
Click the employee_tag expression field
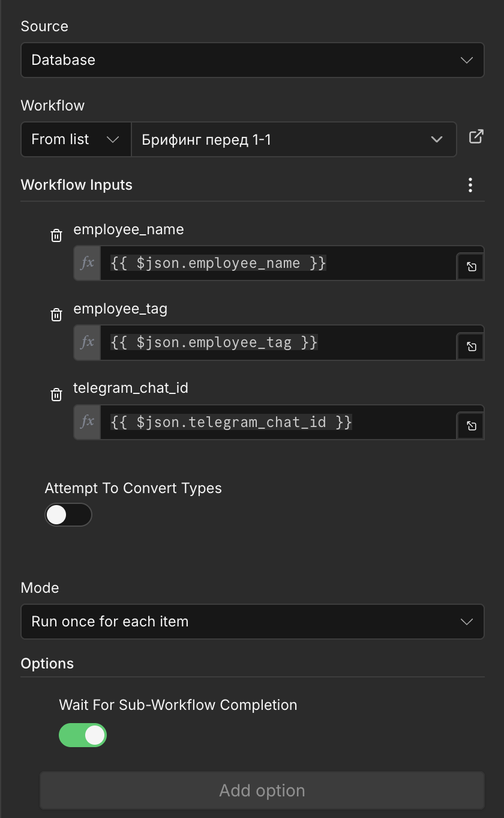click(x=276, y=342)
